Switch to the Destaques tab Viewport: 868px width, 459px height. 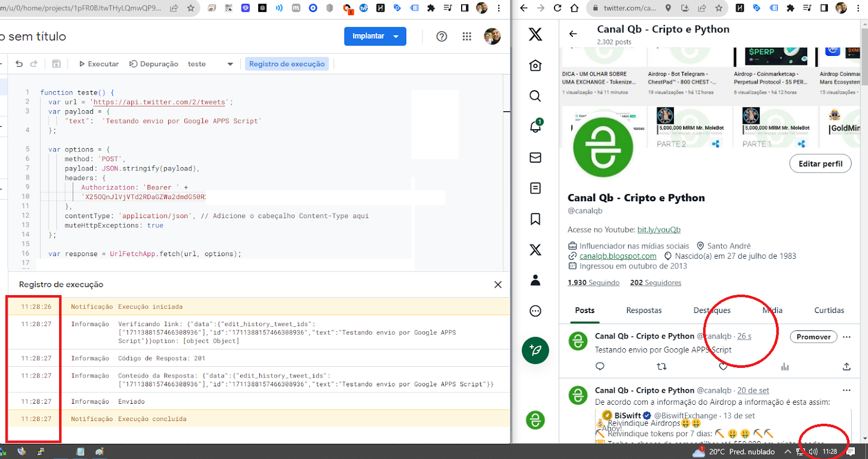[x=712, y=310]
